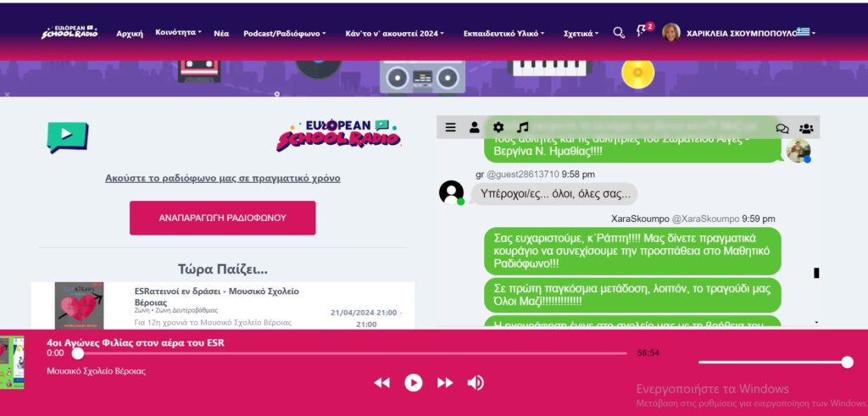Screen dimensions: 868x416
Task: Click the real-time radio listening link
Action: coord(222,179)
